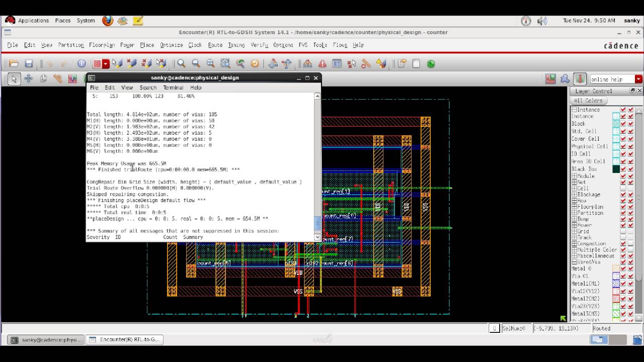Toggle visibility checkbox for Metal1(M1)
The height and width of the screenshot is (362, 644).
point(623,284)
